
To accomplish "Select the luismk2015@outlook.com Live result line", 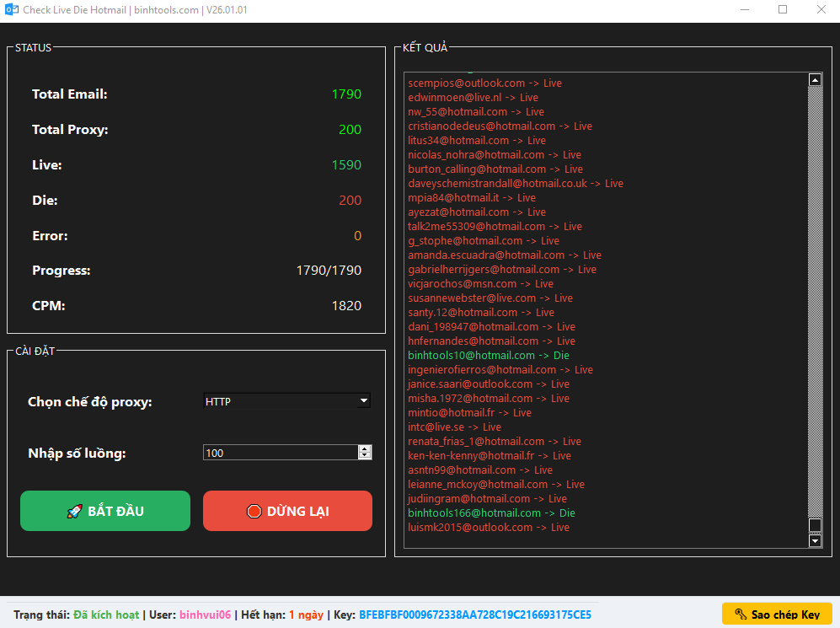I will [489, 528].
